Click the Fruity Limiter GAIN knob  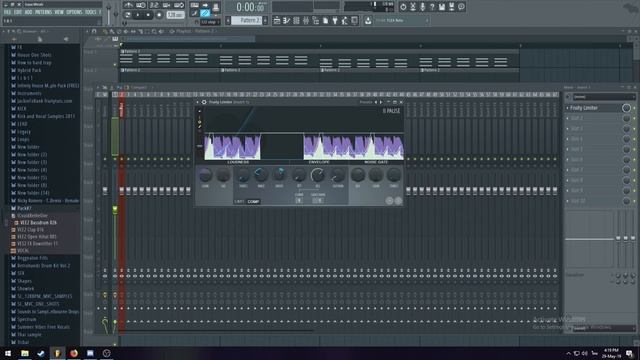point(205,176)
